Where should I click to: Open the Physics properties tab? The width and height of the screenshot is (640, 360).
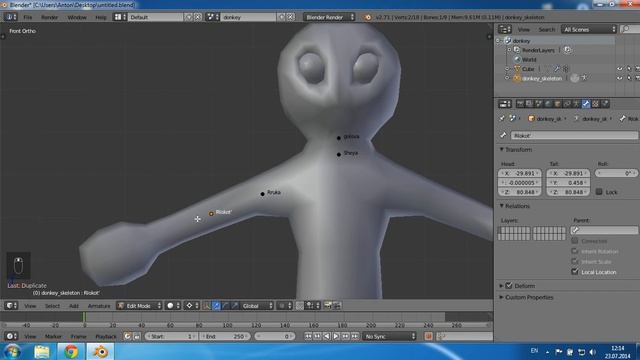[605, 104]
